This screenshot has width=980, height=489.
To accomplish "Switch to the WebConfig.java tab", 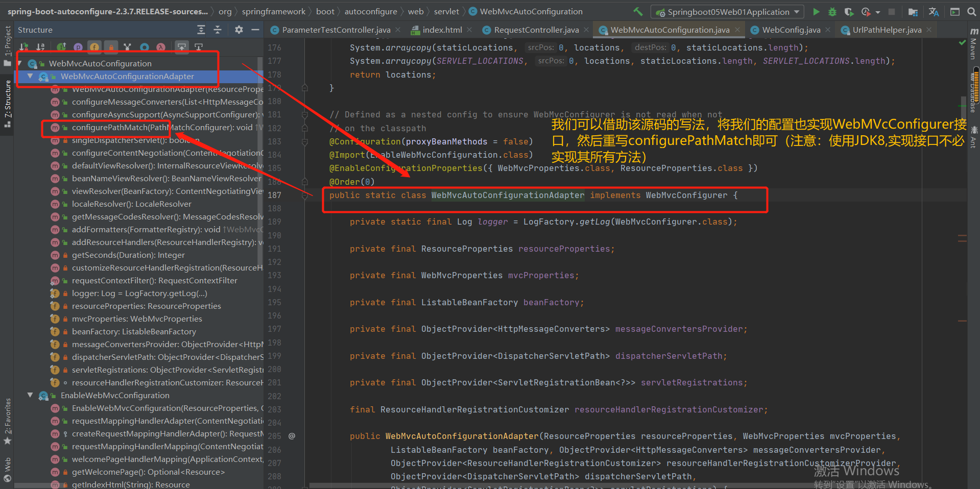I will pyautogui.click(x=791, y=30).
